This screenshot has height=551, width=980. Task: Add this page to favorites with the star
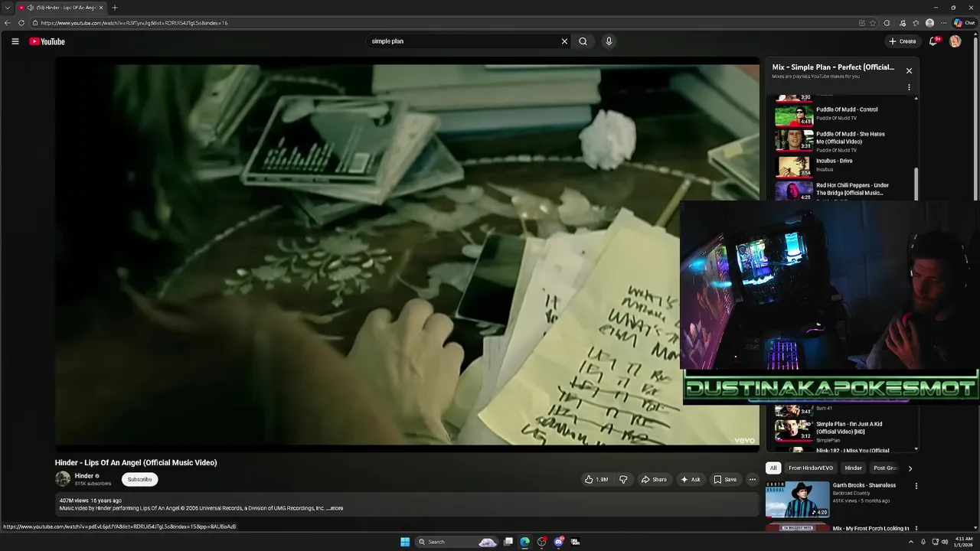873,23
